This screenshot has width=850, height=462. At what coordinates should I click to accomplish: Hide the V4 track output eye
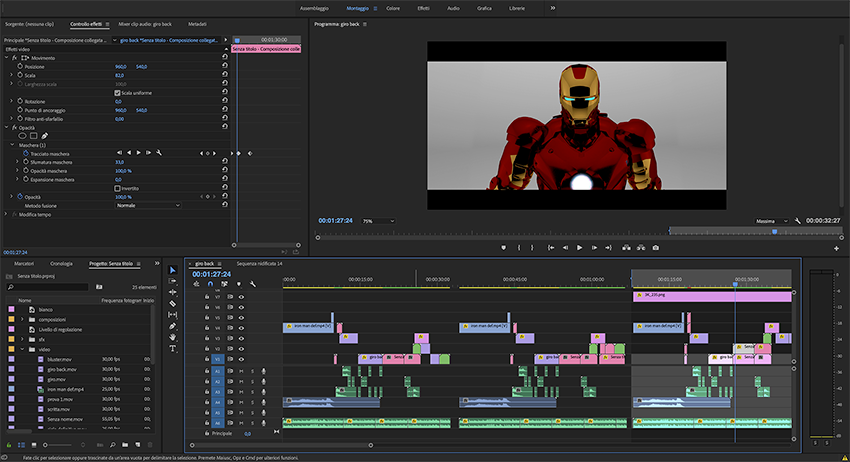241,328
